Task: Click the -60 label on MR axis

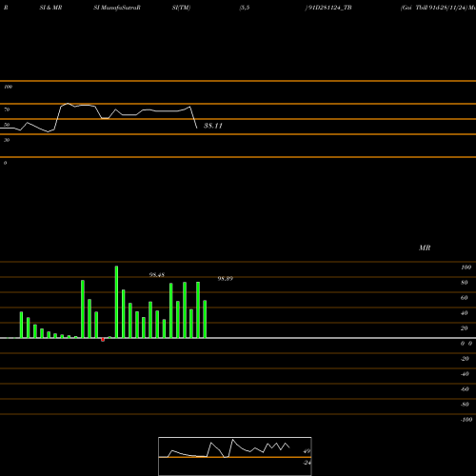Action: click(465, 389)
